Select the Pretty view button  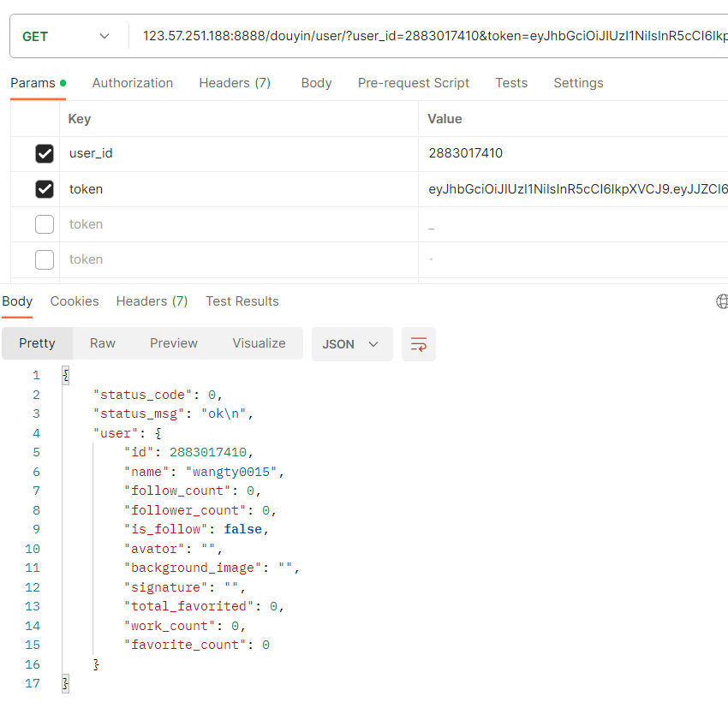(x=37, y=343)
